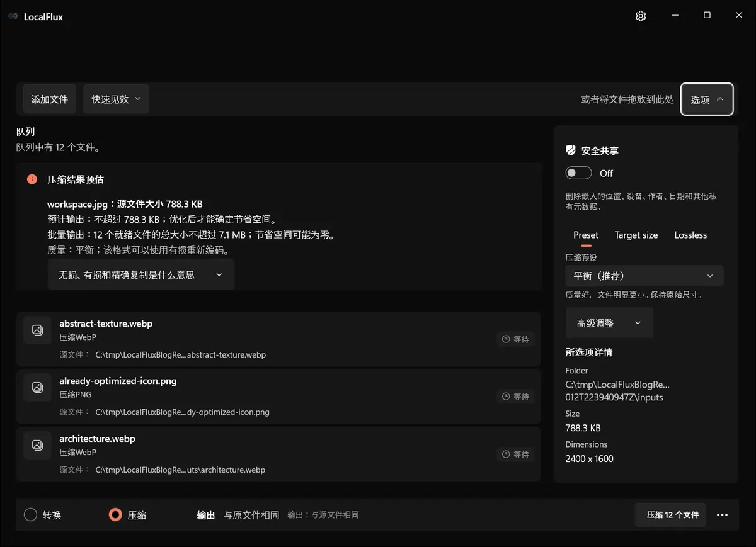Click 队列中有 12 个文件 status text
The image size is (756, 547).
[x=58, y=147]
